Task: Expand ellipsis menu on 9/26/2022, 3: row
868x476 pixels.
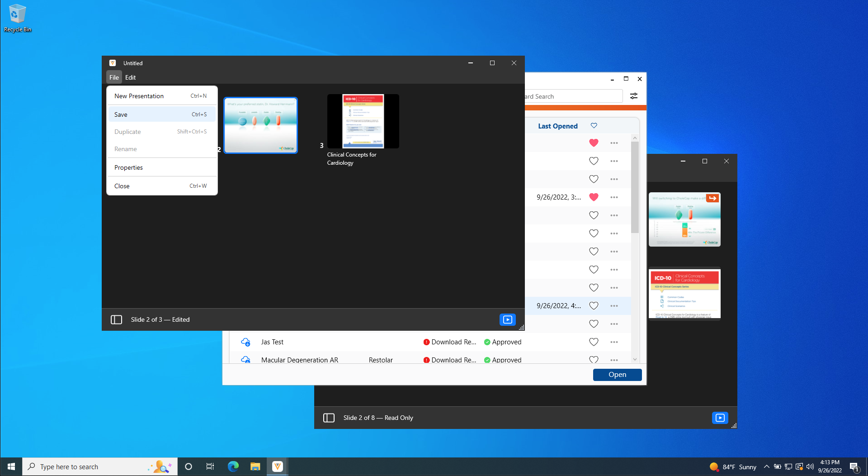Action: [x=614, y=197]
